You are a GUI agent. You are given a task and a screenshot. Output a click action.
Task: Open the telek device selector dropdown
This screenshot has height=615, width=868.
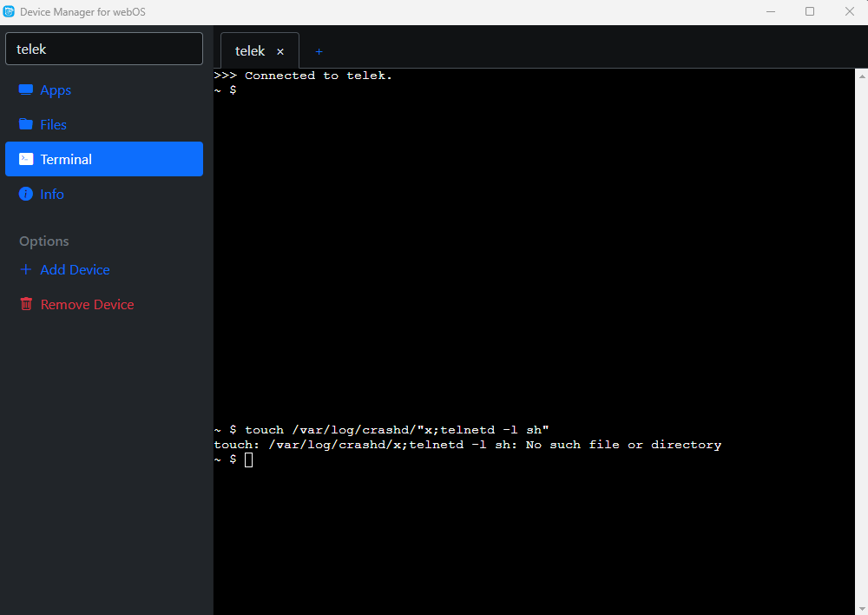click(x=104, y=49)
